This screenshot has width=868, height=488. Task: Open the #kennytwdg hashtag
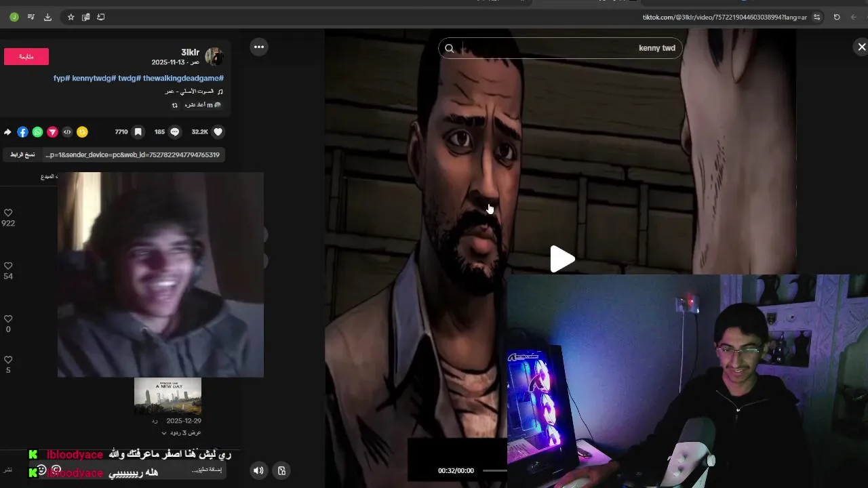tap(94, 79)
